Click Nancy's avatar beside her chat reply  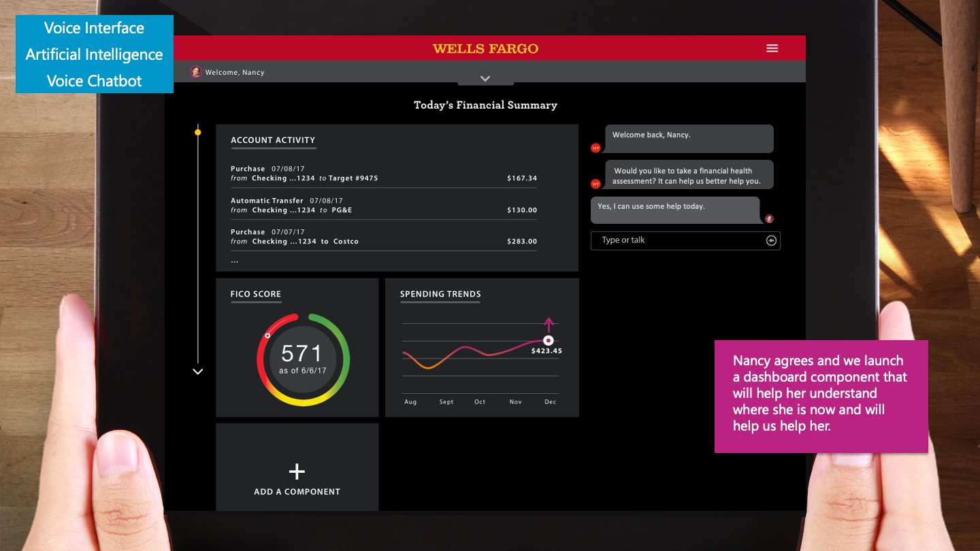click(x=769, y=218)
